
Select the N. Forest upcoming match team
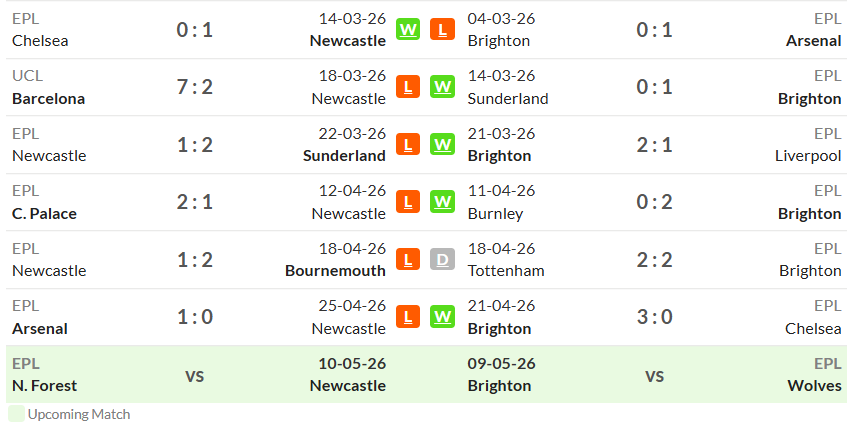[44, 386]
